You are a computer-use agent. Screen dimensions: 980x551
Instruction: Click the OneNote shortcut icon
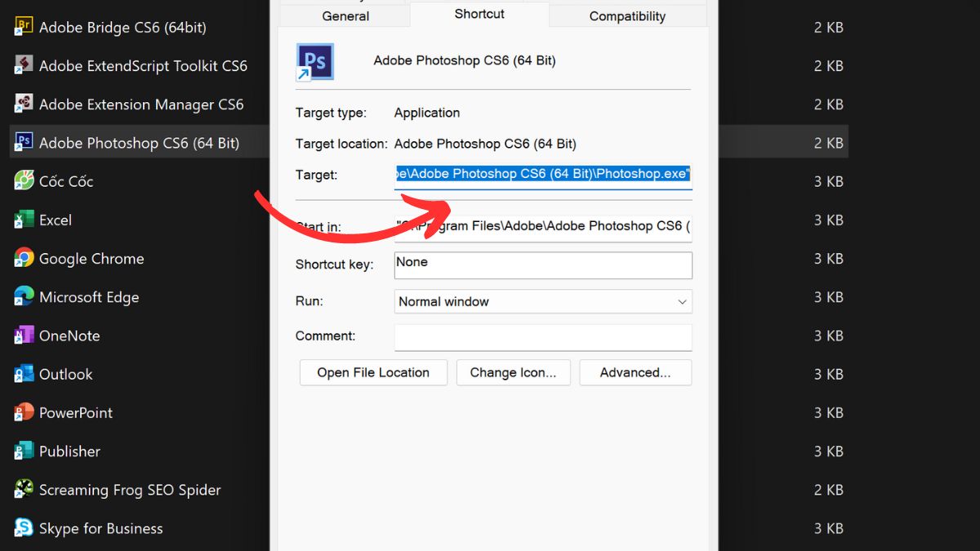pyautogui.click(x=24, y=335)
